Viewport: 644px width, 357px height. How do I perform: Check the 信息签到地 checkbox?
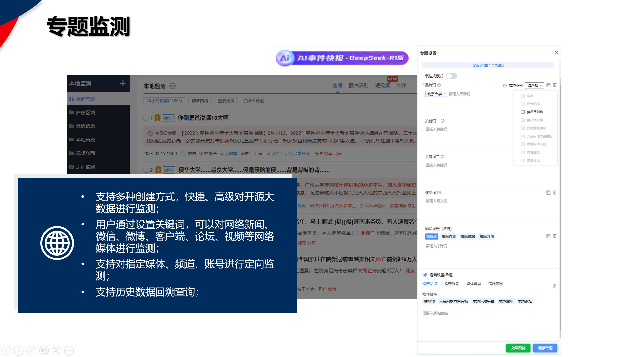click(523, 112)
